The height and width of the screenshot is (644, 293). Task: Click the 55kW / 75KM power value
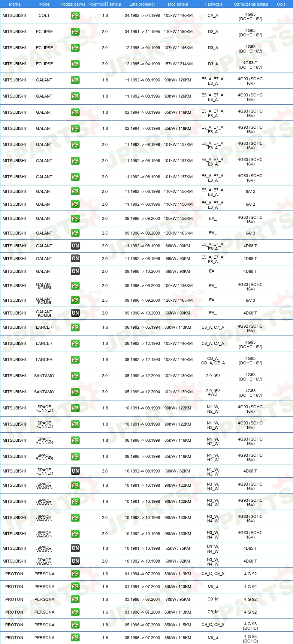(x=178, y=548)
